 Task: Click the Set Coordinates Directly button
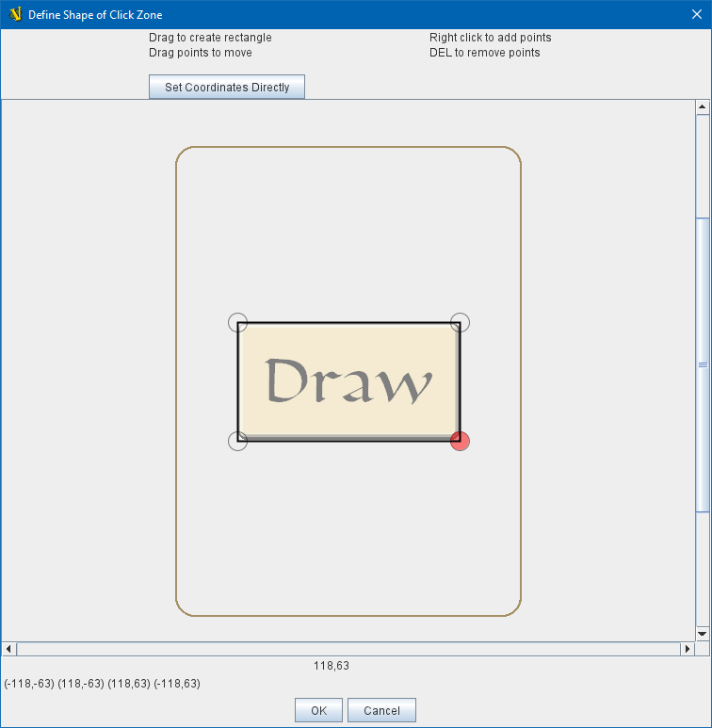227,87
